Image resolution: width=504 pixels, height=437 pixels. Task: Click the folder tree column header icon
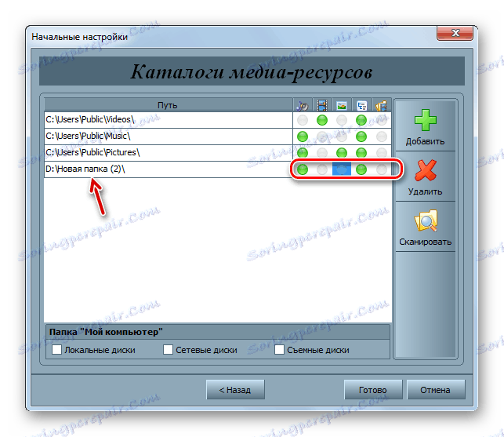click(361, 106)
